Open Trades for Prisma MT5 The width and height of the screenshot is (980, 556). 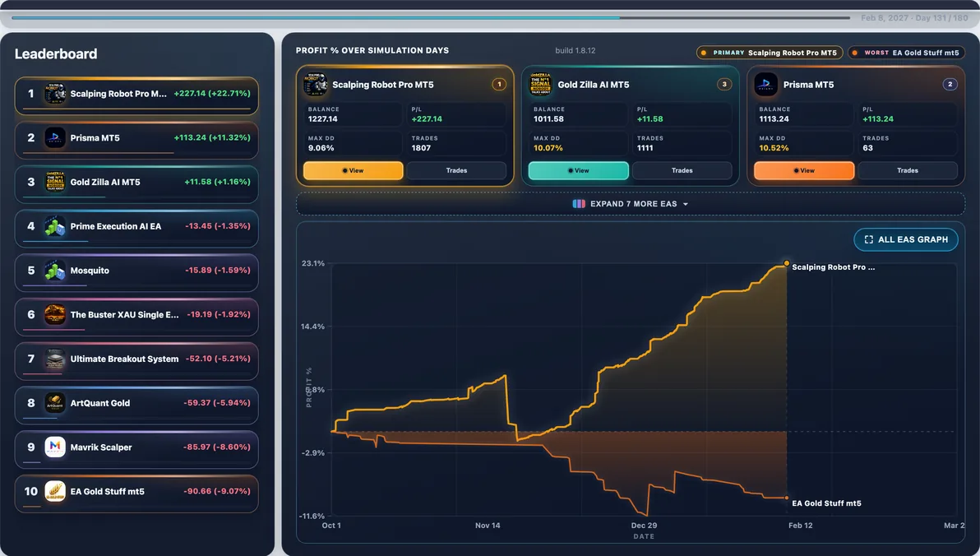pyautogui.click(x=908, y=170)
